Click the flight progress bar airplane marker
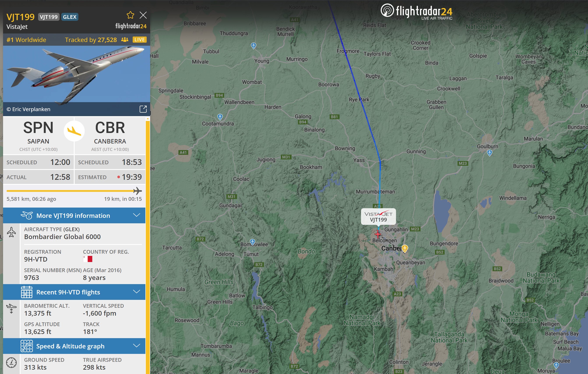588x374 pixels. click(137, 191)
